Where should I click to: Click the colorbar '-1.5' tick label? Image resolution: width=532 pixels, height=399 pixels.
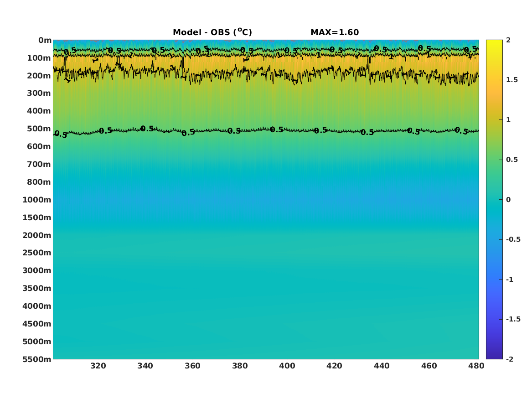(513, 319)
